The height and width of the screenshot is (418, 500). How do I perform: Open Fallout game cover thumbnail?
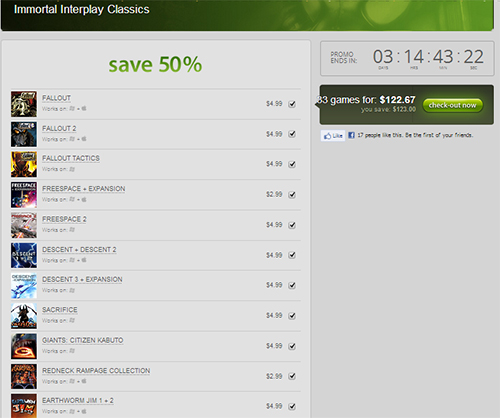click(x=24, y=104)
